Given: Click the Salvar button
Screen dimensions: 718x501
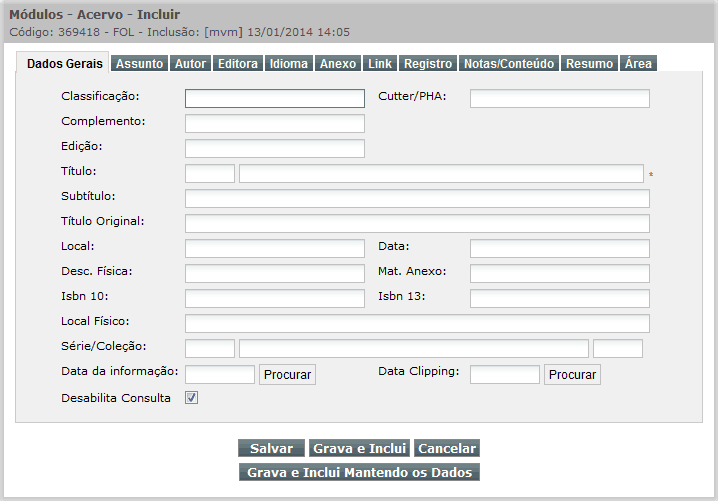Looking at the screenshot, I should click(271, 448).
